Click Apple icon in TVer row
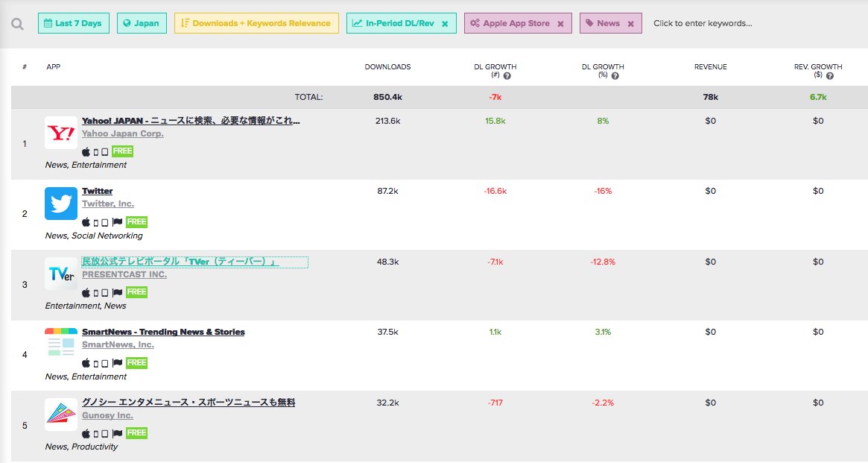Screen dimensions: 868x463 tap(86, 292)
